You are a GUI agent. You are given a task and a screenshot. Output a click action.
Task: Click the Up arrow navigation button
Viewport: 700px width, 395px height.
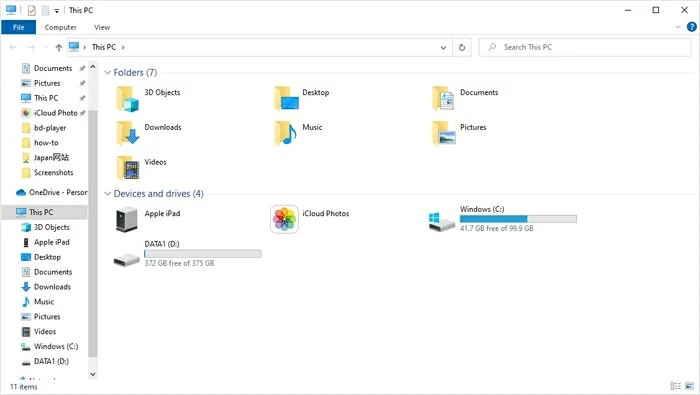(58, 47)
